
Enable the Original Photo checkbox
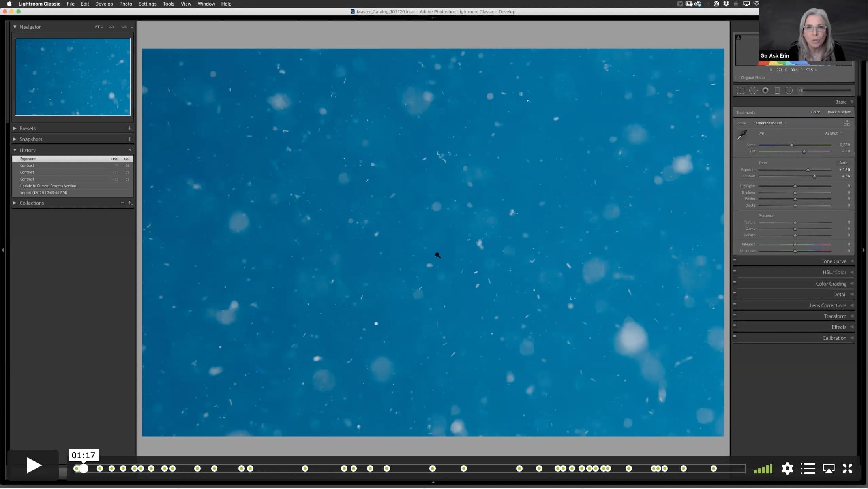pyautogui.click(x=737, y=77)
